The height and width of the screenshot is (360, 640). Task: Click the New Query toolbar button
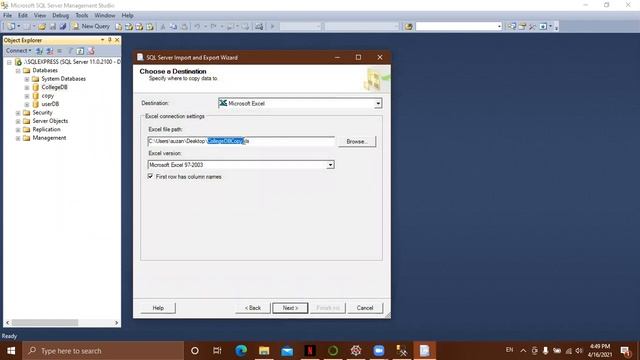point(91,26)
